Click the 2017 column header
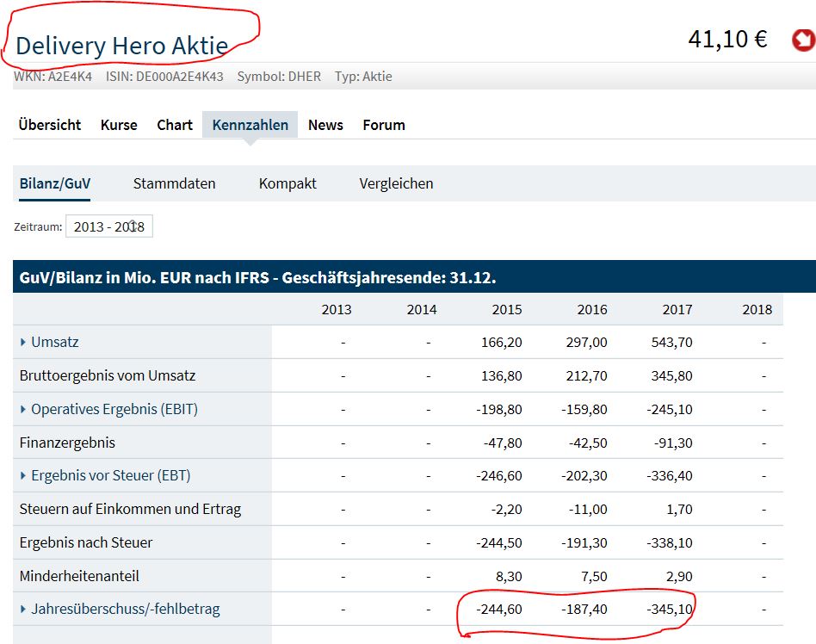Viewport: 816px width, 644px height. (677, 309)
